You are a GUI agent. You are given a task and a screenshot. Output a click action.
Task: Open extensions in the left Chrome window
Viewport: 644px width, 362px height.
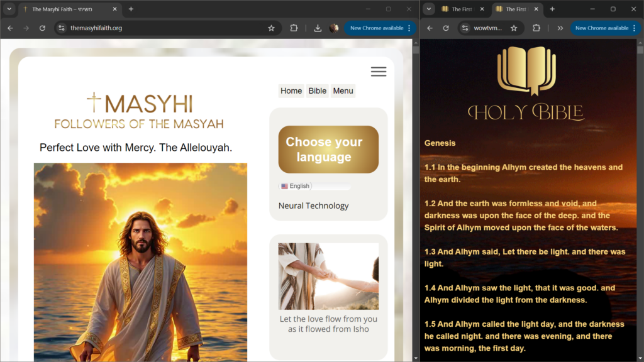294,28
